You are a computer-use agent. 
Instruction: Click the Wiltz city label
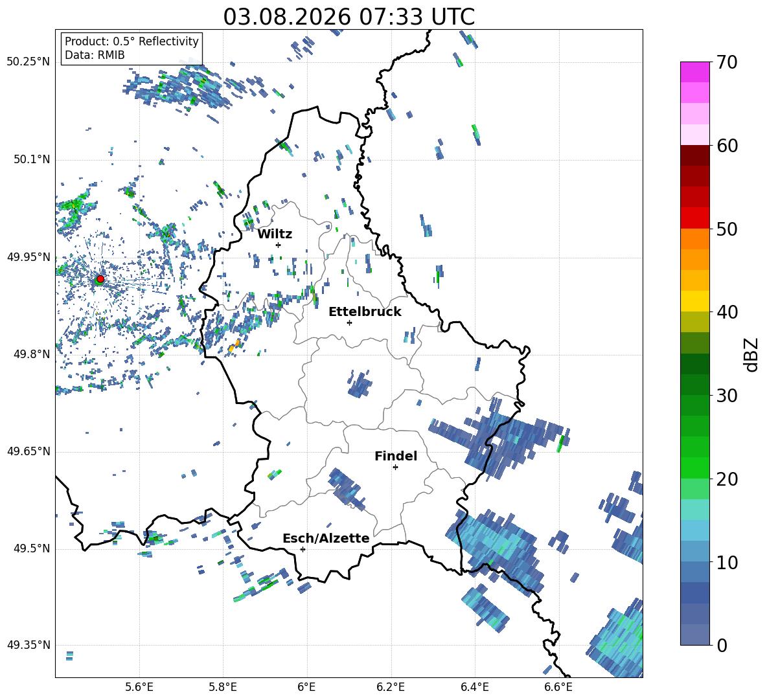(275, 234)
